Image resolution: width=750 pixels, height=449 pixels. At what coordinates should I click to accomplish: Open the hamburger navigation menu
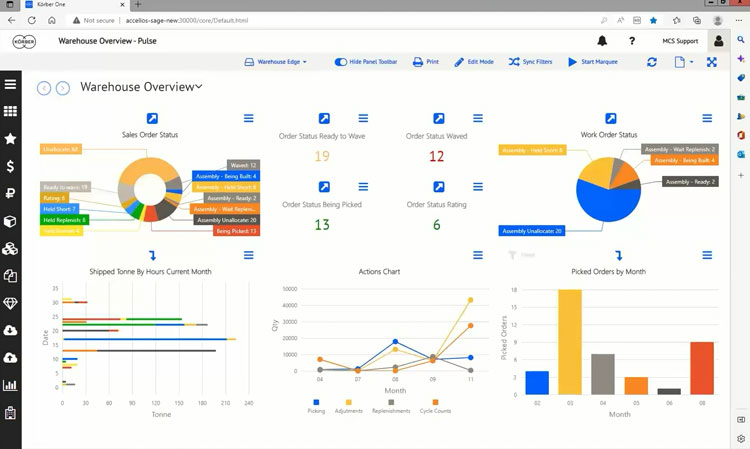click(x=11, y=86)
